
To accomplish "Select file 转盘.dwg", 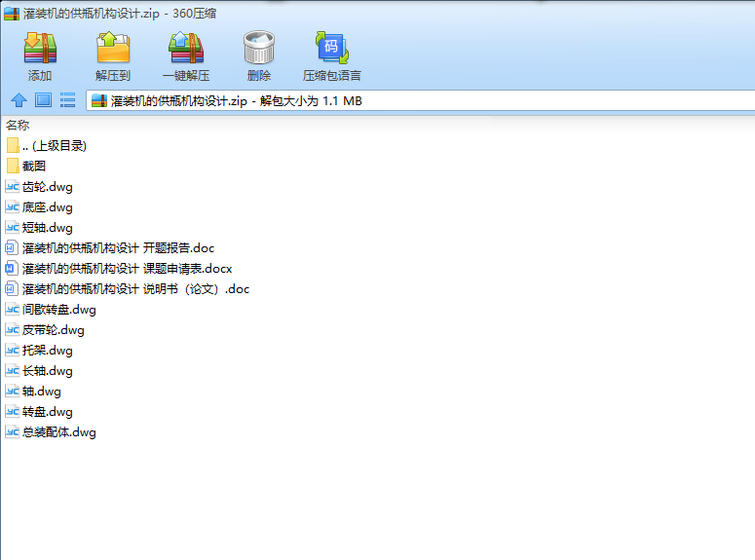I will click(x=39, y=412).
